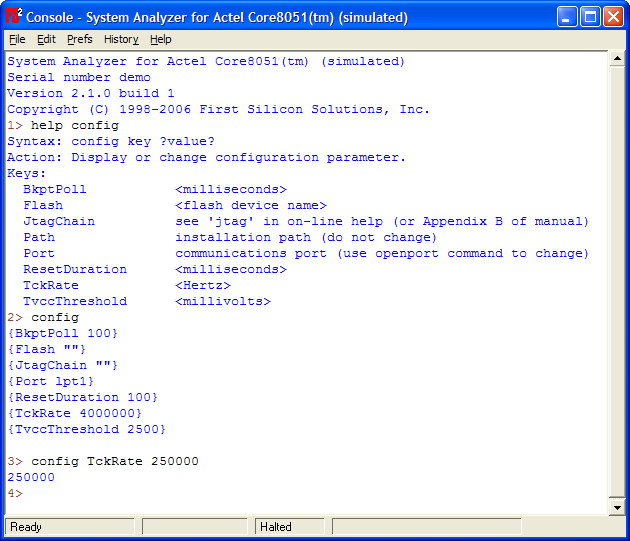Click the Flash key in help list

coord(43,205)
